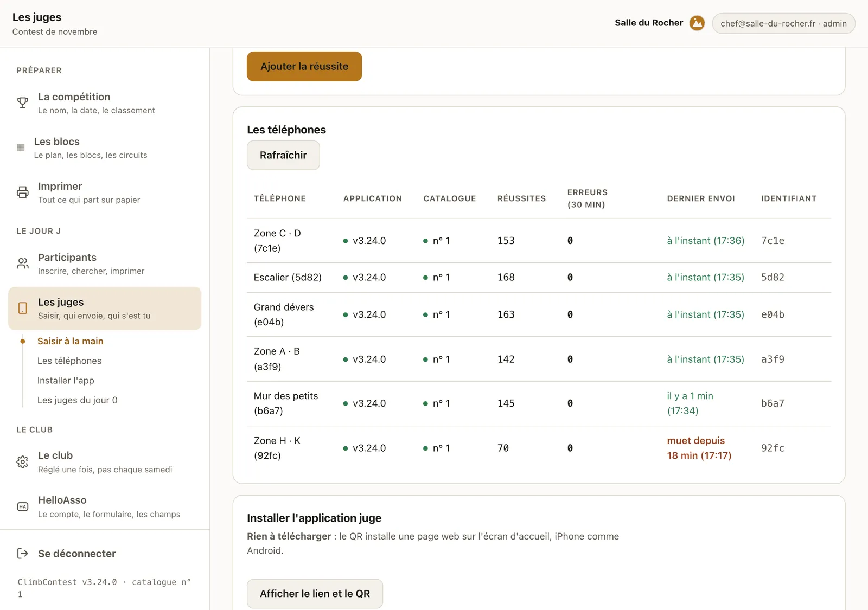The height and width of the screenshot is (610, 868).
Task: Open Installer l'app sidebar entry
Action: pyautogui.click(x=66, y=380)
